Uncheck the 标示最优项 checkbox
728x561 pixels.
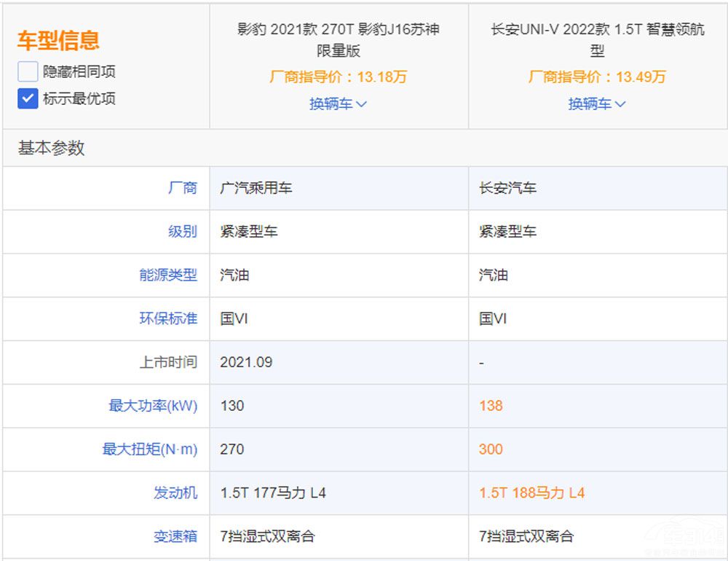point(28,98)
